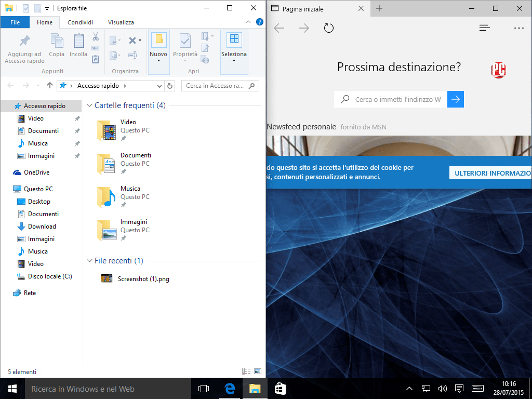This screenshot has width=532, height=399.
Task: Open Task View from the taskbar
Action: coord(204,389)
